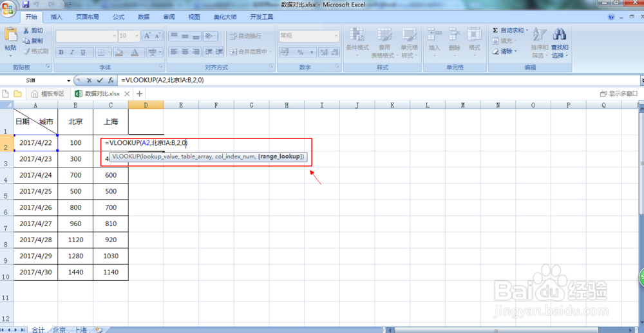Click the Insert cells (插入) icon
This screenshot has width=644, height=333.
tap(434, 33)
